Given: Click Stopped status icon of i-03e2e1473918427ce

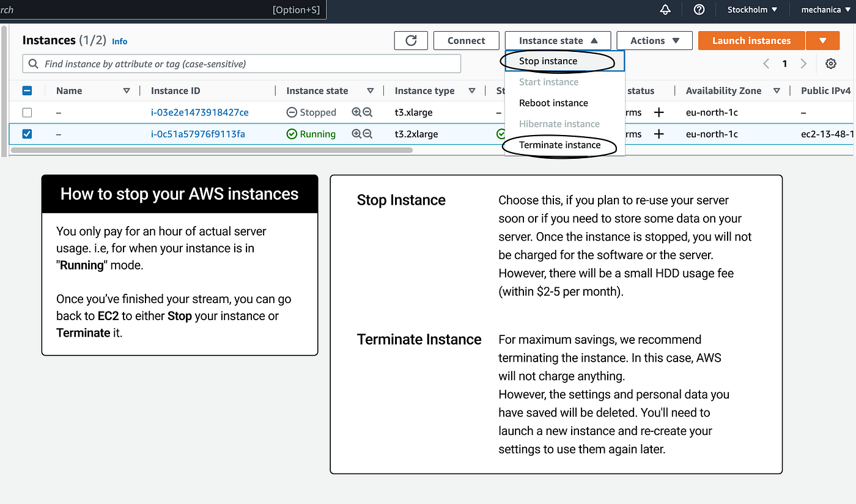Looking at the screenshot, I should (292, 112).
